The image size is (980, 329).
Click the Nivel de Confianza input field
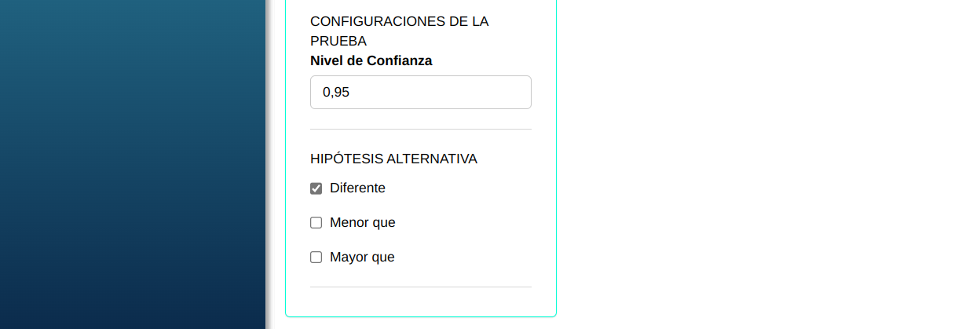421,93
